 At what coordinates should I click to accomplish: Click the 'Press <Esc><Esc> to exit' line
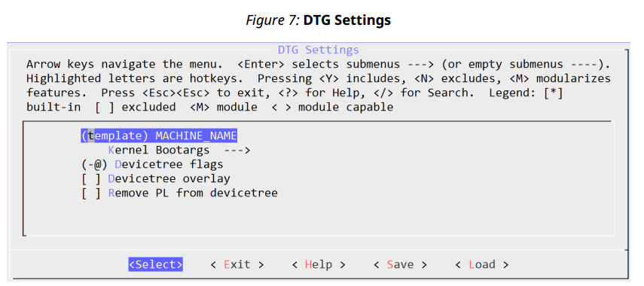coord(295,93)
